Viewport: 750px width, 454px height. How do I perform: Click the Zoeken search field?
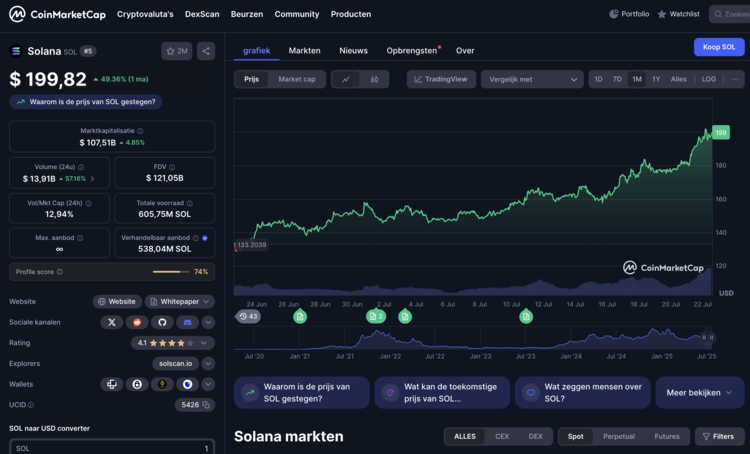[729, 14]
